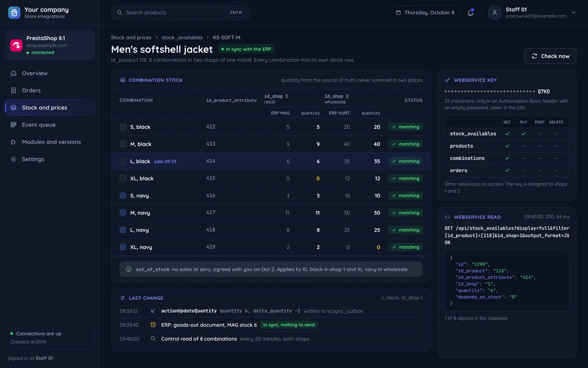Screen dimensions: 588x368
Task: Click the sale 09:39 tag on L, black
Action: (x=165, y=162)
